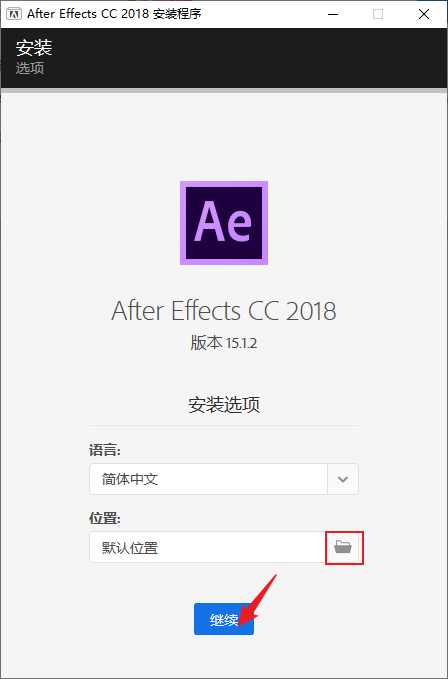Click the 语言: field label
This screenshot has height=679, width=448.
point(105,450)
